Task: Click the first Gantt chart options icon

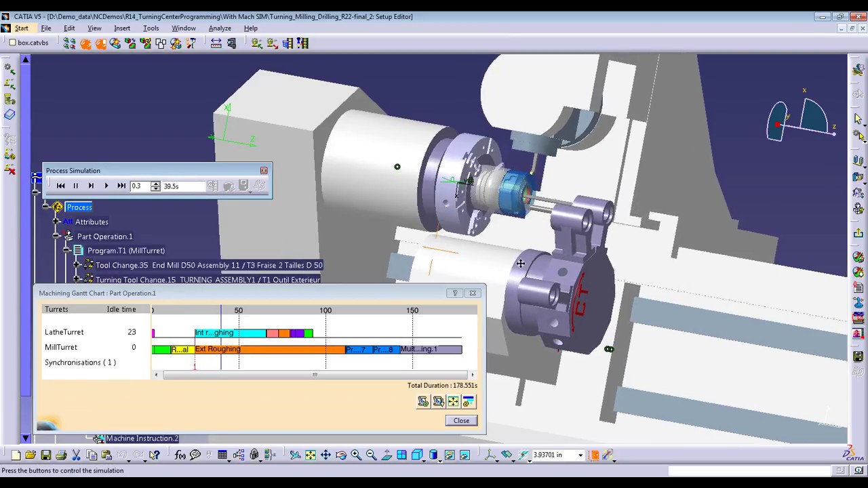Action: pos(423,402)
